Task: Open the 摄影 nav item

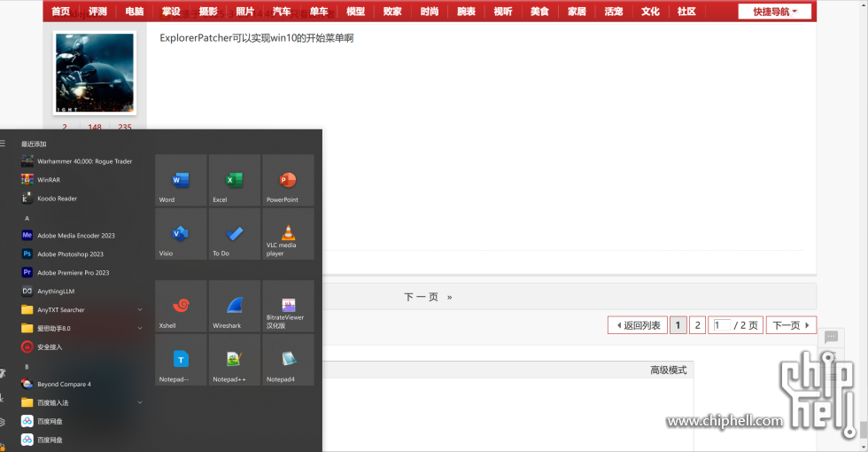Action: pos(208,12)
